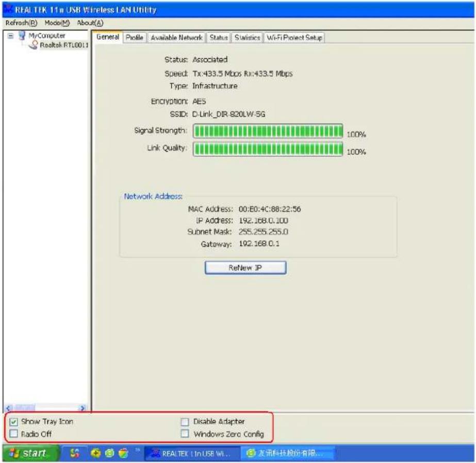The width and height of the screenshot is (476, 463).
Task: Click the Network Address group label
Action: coord(153,196)
